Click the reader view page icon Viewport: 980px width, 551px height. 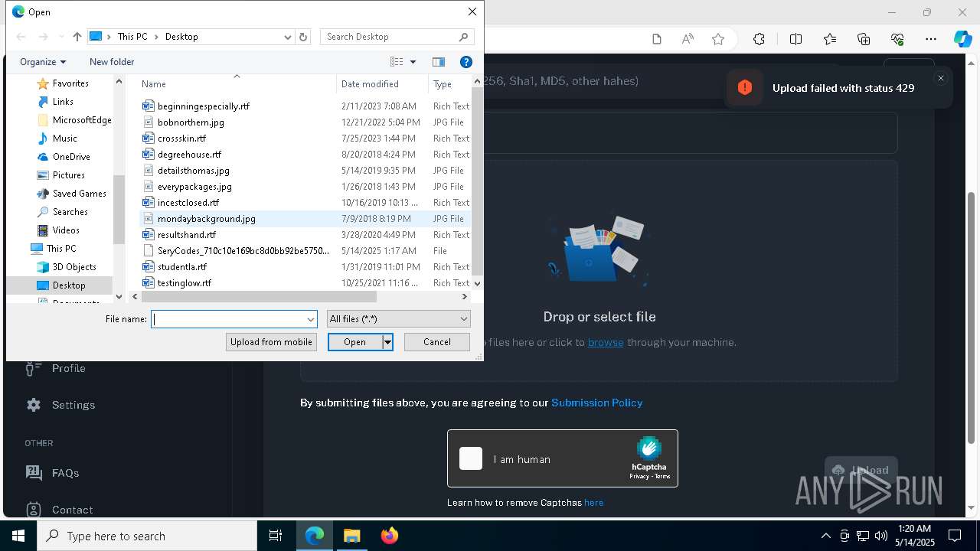657,39
